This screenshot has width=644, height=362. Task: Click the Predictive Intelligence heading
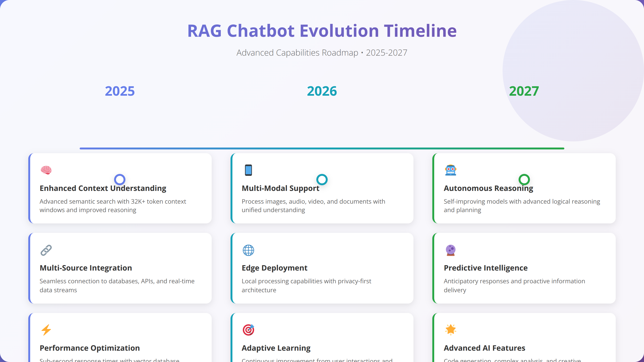[x=486, y=268]
